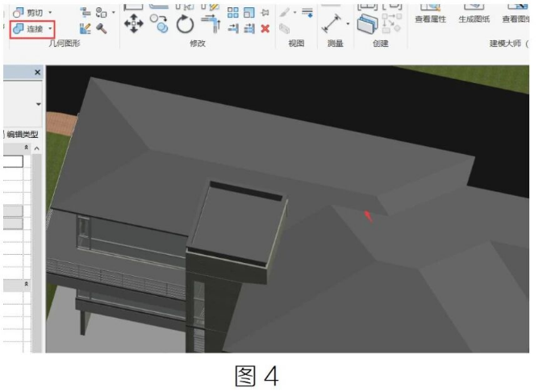Collapse the first properties group
The height and width of the screenshot is (392, 543).
coord(27,148)
